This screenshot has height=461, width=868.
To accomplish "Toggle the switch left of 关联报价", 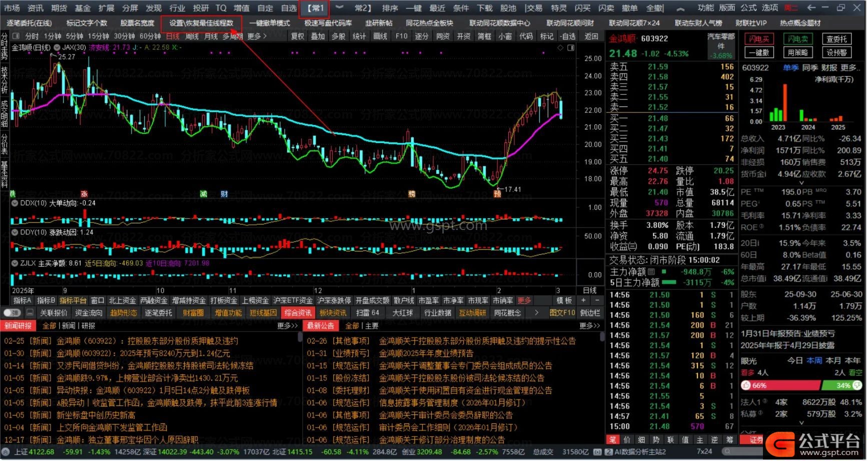I will coord(12,313).
